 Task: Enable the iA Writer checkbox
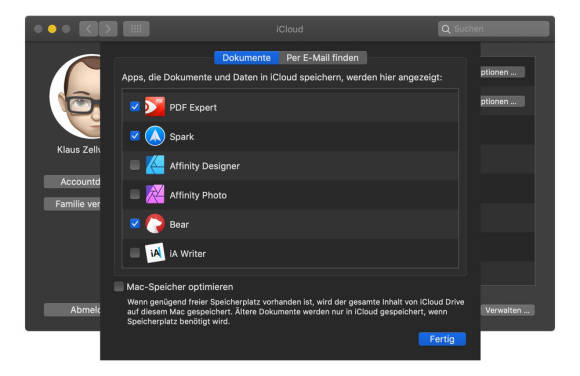point(135,253)
